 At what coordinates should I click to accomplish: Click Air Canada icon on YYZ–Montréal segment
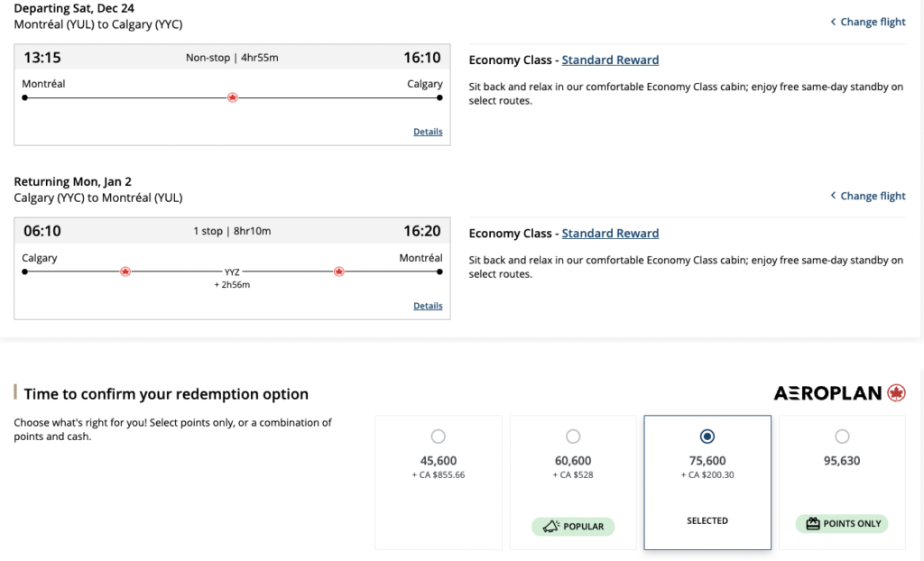[339, 271]
